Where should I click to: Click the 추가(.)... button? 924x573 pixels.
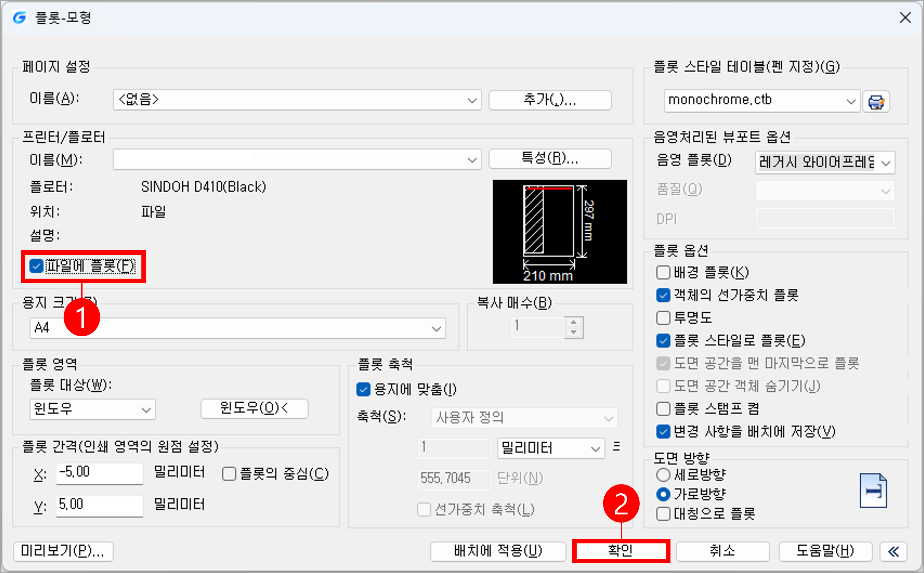pyautogui.click(x=550, y=100)
